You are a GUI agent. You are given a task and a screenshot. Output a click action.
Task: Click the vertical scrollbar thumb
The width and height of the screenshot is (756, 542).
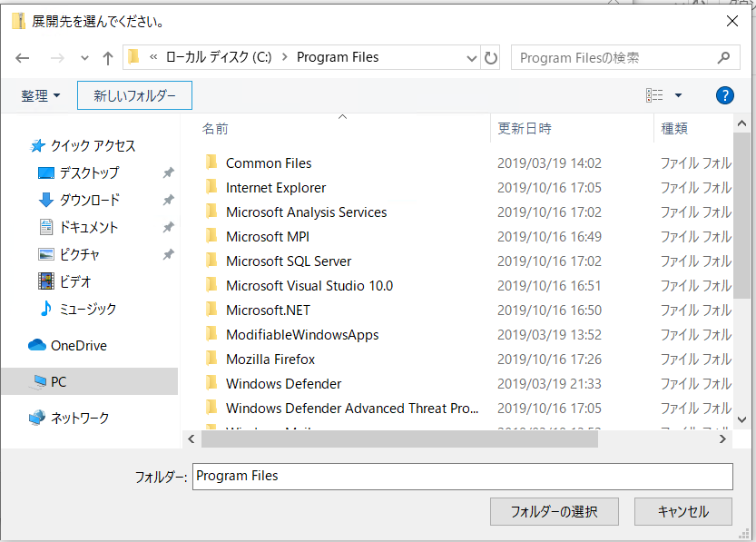tap(742, 215)
